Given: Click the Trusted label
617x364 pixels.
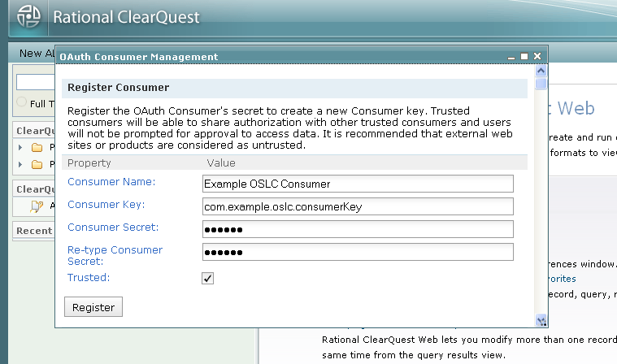Looking at the screenshot, I should tap(89, 278).
